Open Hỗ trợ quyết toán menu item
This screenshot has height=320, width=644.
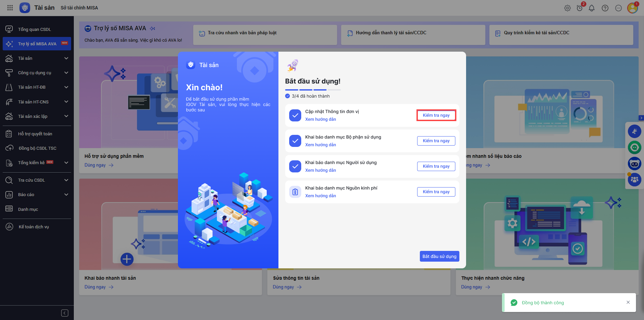click(37, 134)
